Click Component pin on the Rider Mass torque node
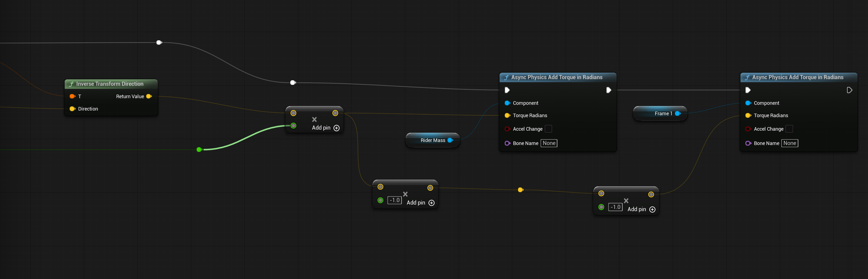This screenshot has width=868, height=279. pos(507,103)
